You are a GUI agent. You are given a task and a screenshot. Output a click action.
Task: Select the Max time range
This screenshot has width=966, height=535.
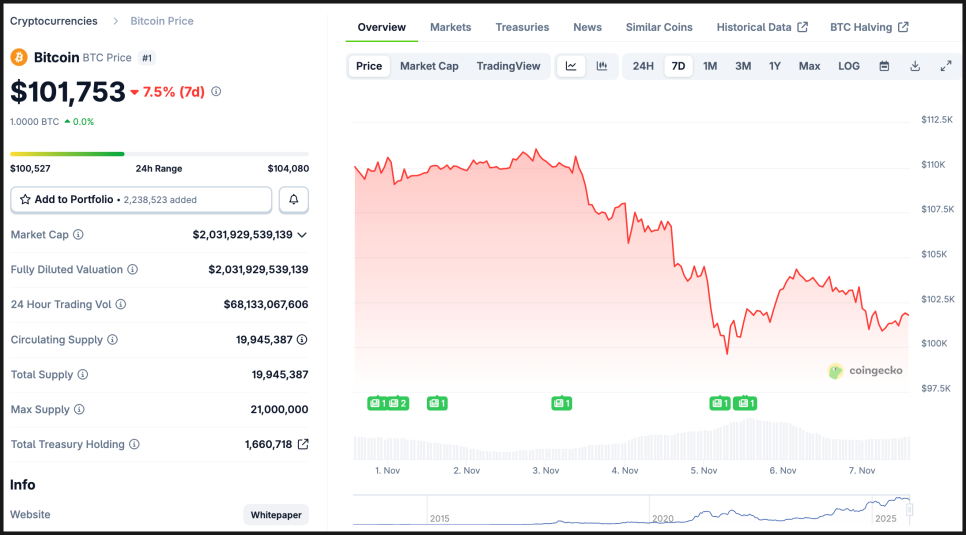809,66
